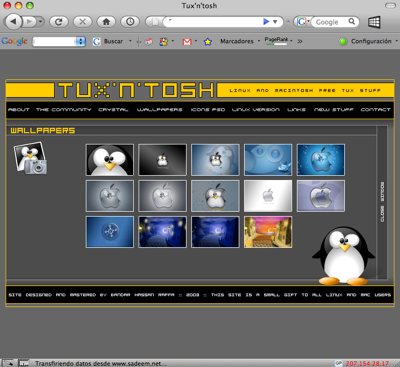The width and height of the screenshot is (400, 367).
Task: Open the Google toolbar search combo dropdown
Action: [x=80, y=42]
